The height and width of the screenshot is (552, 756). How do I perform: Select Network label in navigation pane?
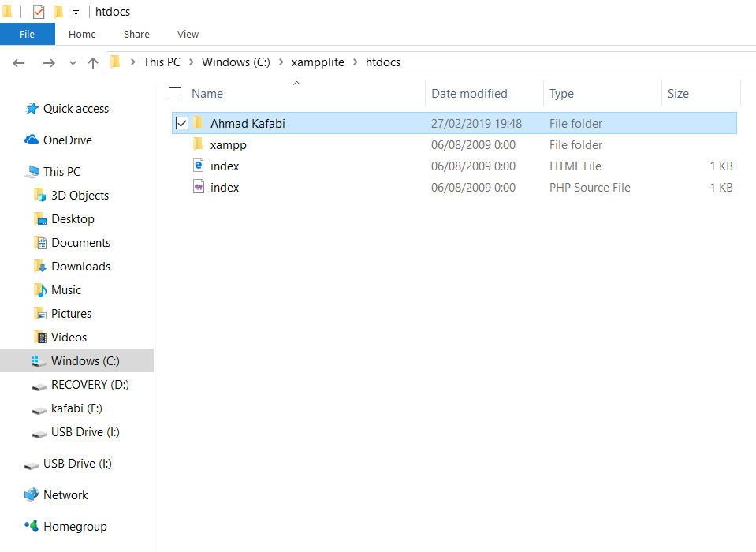point(65,495)
